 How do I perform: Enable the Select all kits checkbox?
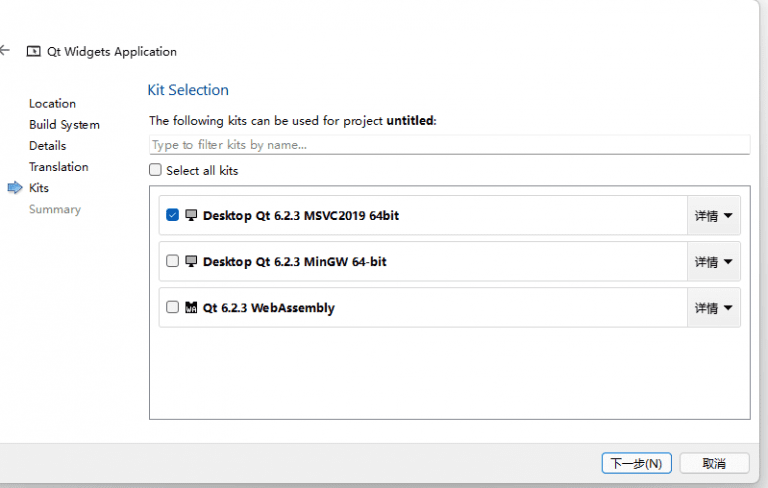(155, 170)
